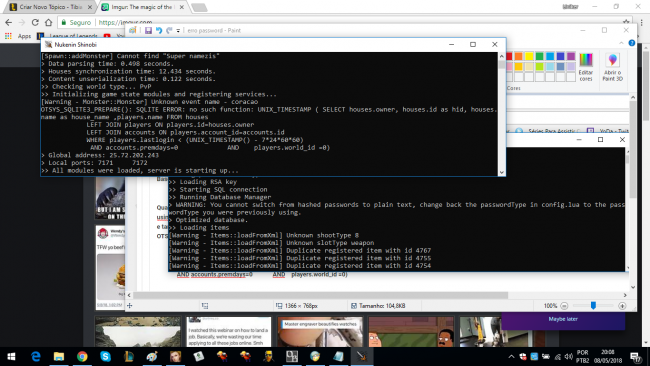Open a new Chrome tab
Viewport: 650px width, 366px height.
(x=199, y=7)
